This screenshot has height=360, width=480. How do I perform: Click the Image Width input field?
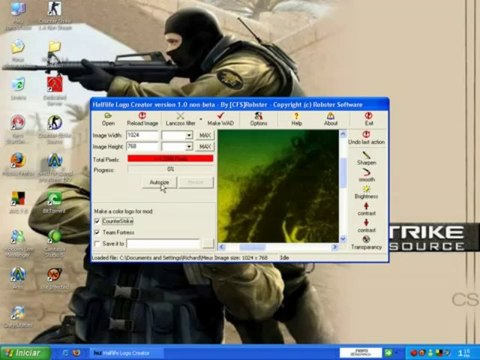point(142,135)
